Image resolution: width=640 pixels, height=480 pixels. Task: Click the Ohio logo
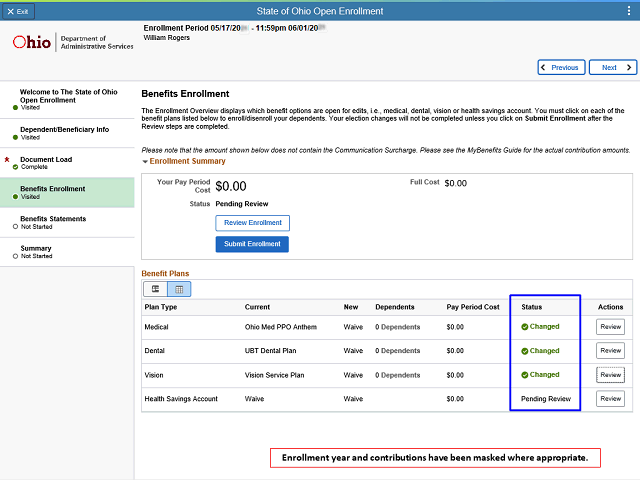tap(32, 42)
